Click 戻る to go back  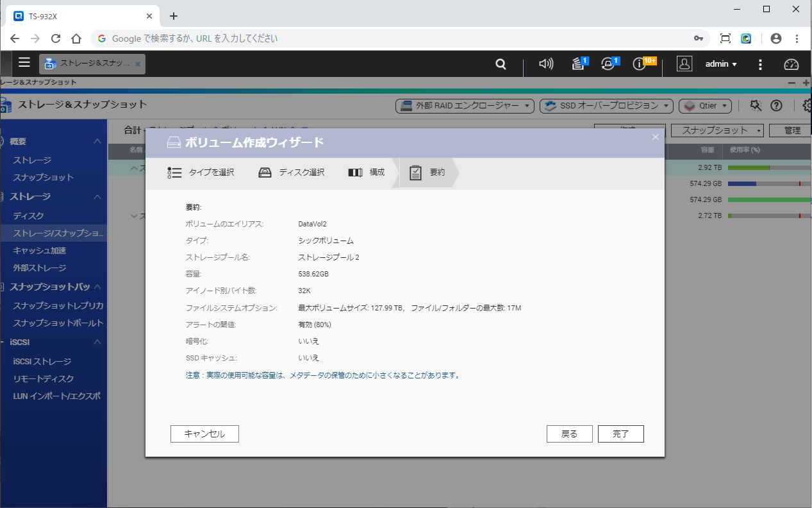coord(569,434)
